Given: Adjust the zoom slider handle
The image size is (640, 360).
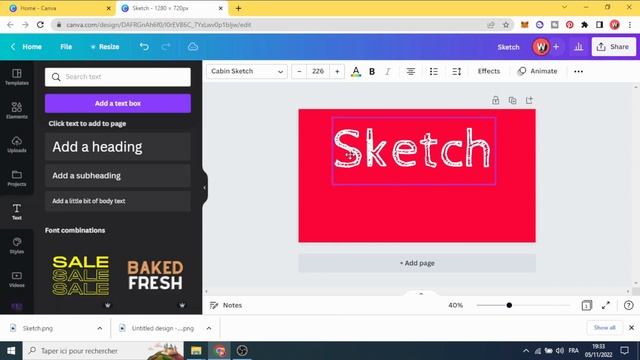Looking at the screenshot, I should click(509, 305).
